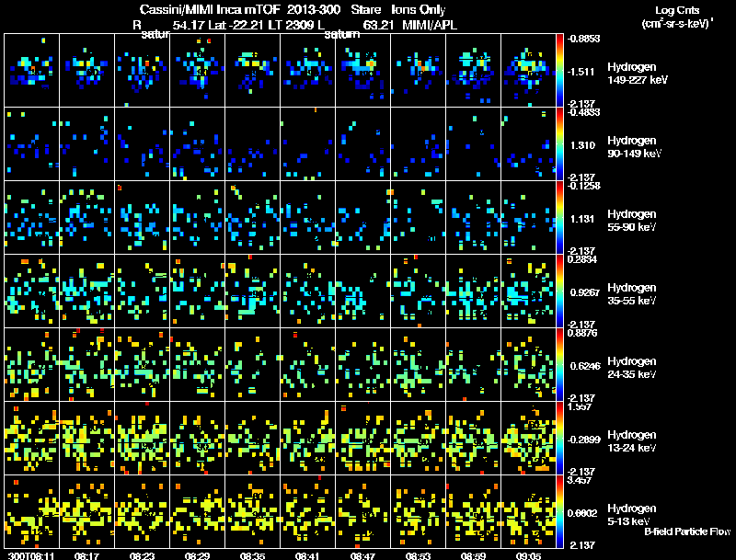Viewport: 736px width, 560px height.
Task: Click the Cassini/MIMI Inca mTOF title text
Action: coord(210,9)
